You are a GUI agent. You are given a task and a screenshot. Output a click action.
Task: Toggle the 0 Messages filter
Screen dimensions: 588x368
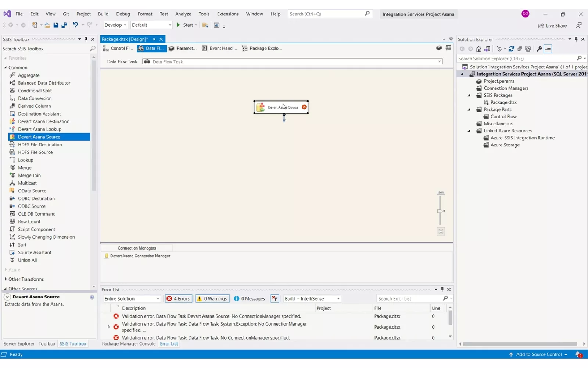(x=250, y=299)
